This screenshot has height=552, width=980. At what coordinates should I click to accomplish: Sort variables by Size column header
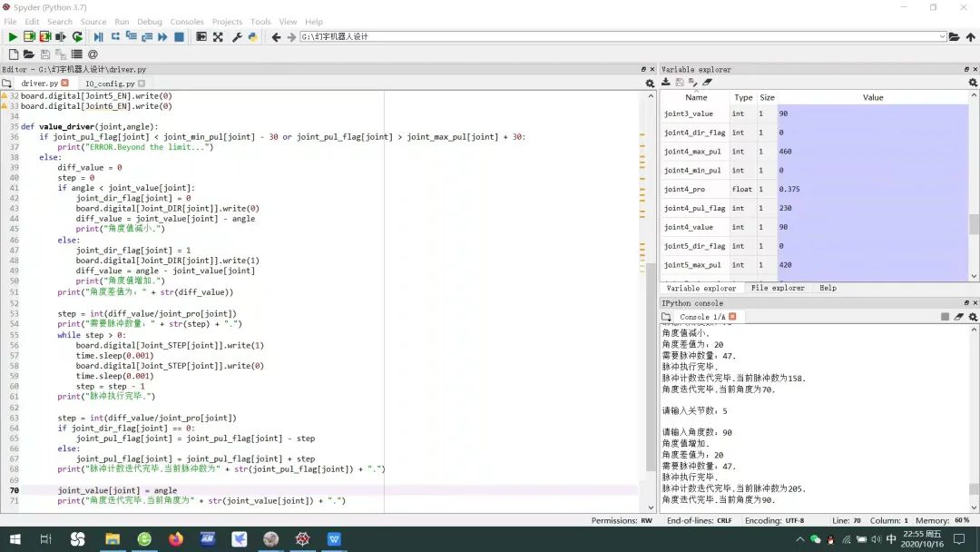coord(767,97)
